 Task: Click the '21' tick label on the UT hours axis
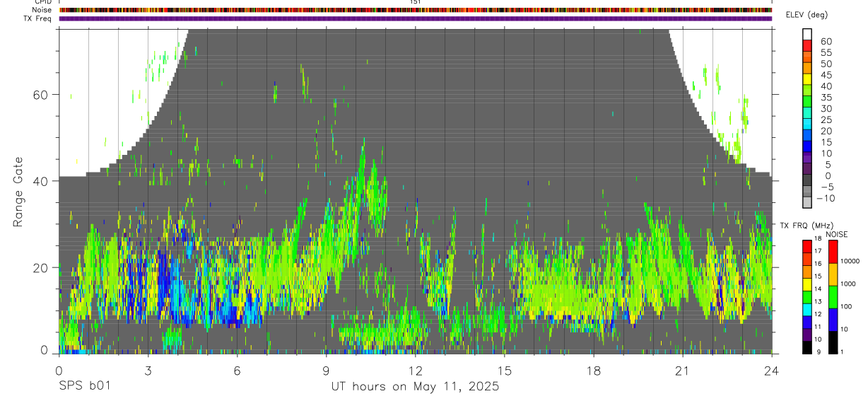pos(683,370)
